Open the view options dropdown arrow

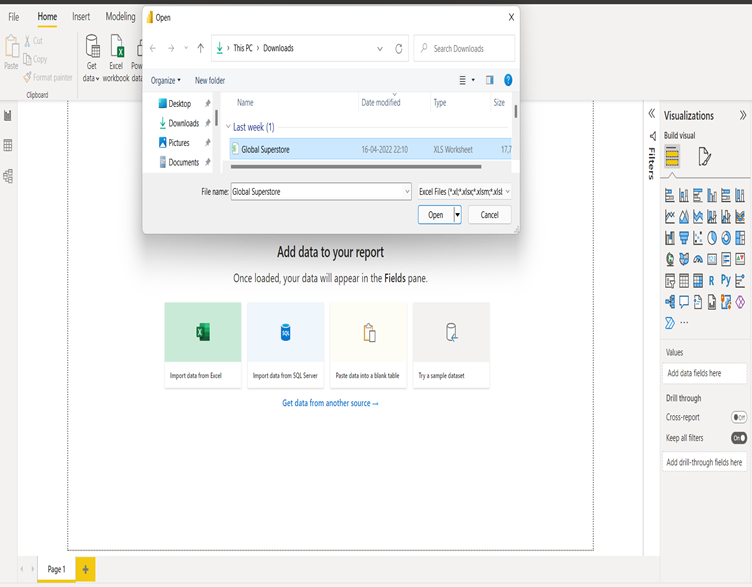(473, 80)
